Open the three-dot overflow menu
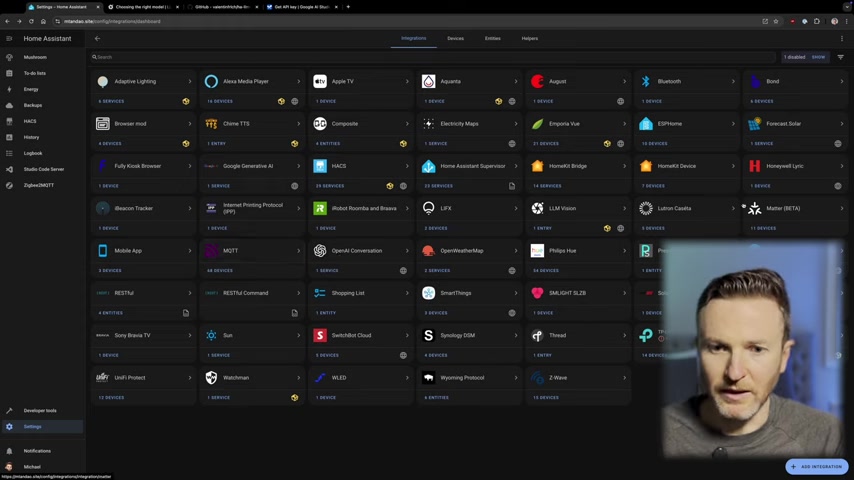Image resolution: width=854 pixels, height=480 pixels. [841, 39]
